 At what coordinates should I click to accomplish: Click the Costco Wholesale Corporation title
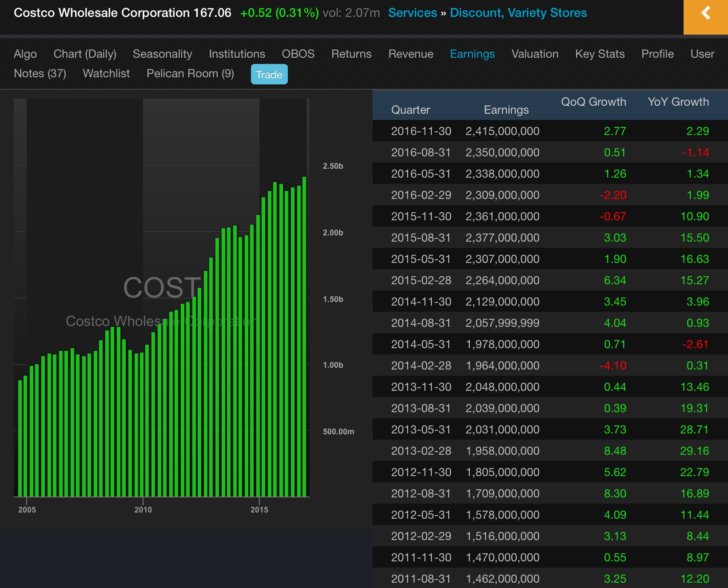tap(102, 12)
